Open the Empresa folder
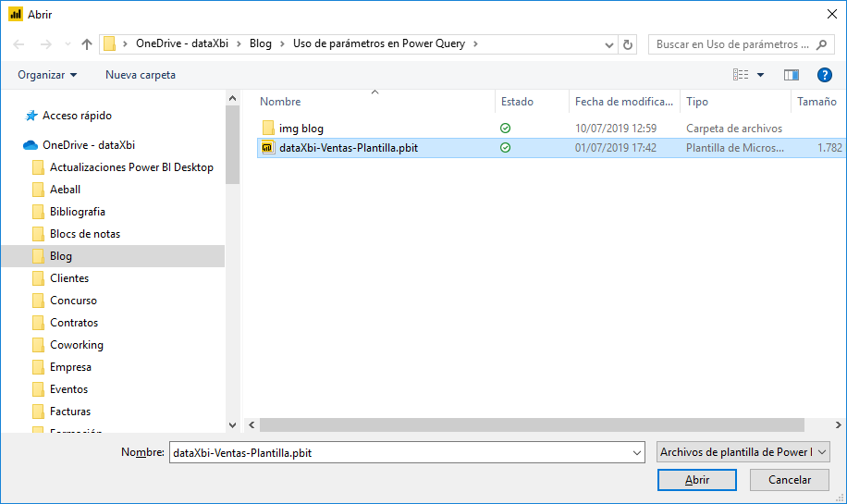The height and width of the screenshot is (504, 847). [70, 367]
